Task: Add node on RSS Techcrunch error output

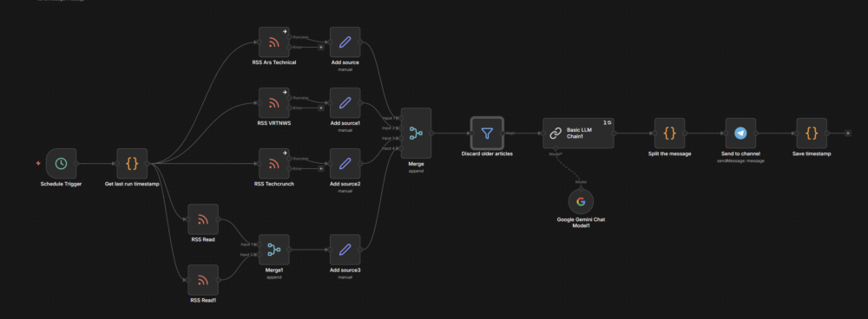Action: pyautogui.click(x=320, y=169)
